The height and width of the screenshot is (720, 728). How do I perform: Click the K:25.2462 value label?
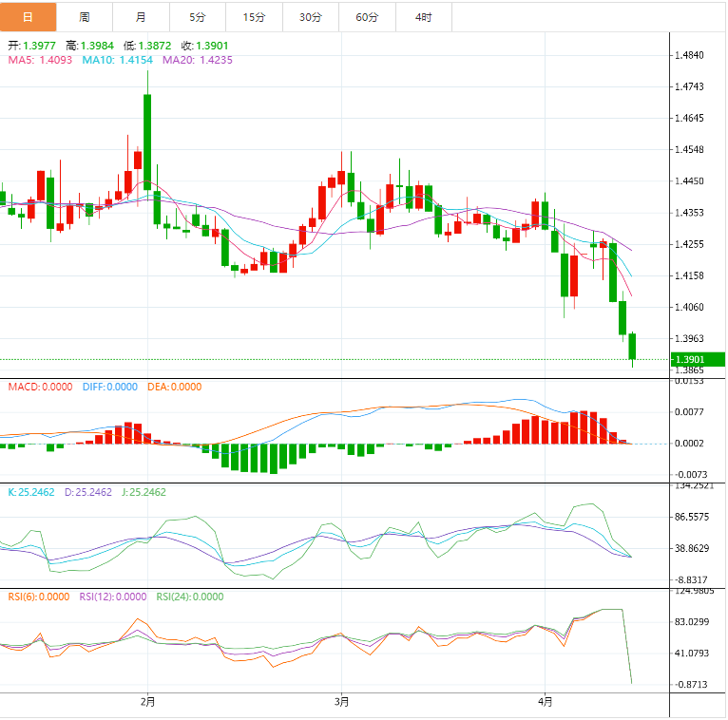[31, 492]
